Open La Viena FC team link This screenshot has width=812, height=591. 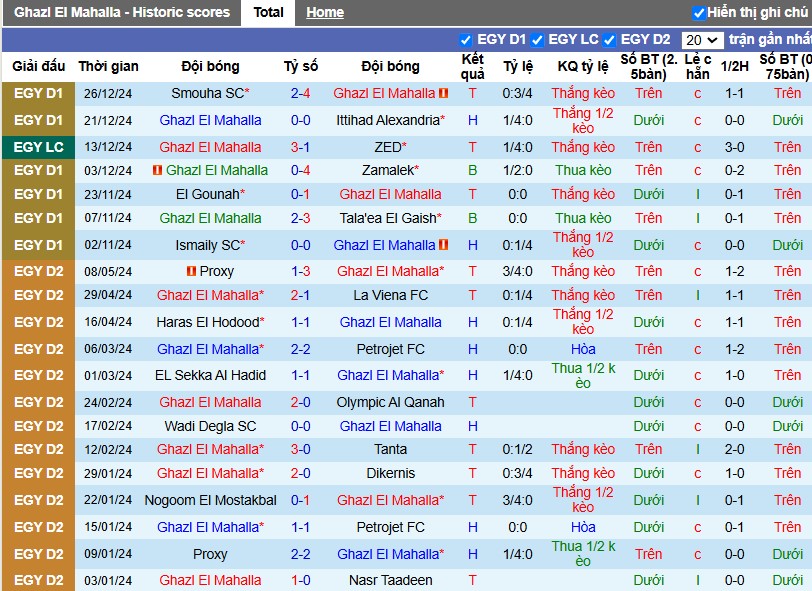click(x=390, y=295)
